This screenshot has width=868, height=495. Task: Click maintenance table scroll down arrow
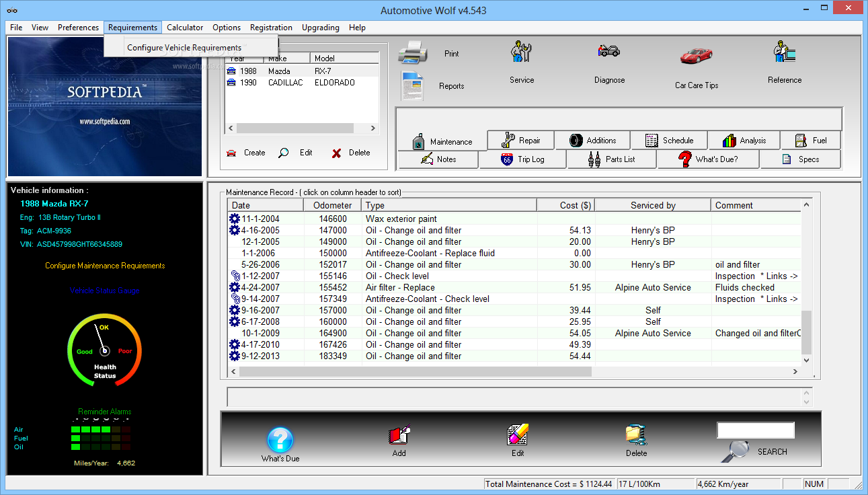(807, 360)
